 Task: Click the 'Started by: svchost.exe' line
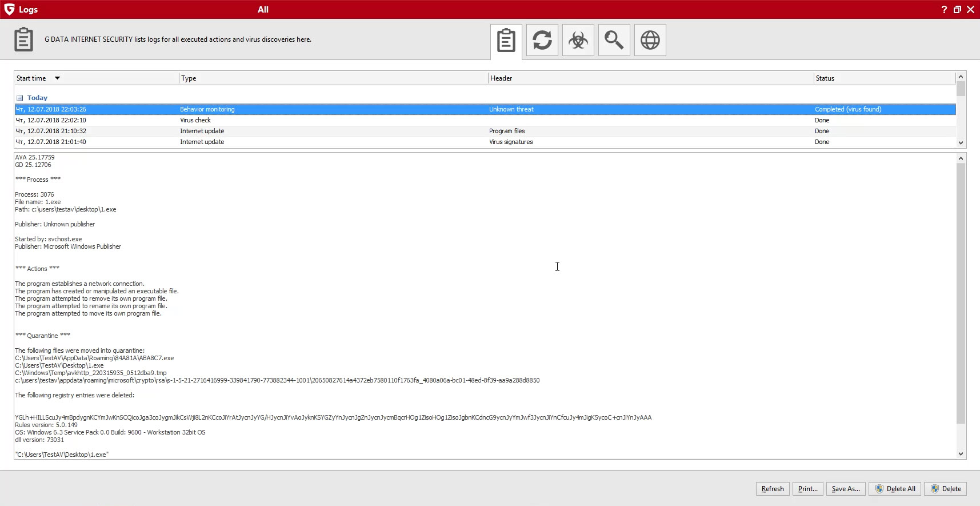coord(49,239)
